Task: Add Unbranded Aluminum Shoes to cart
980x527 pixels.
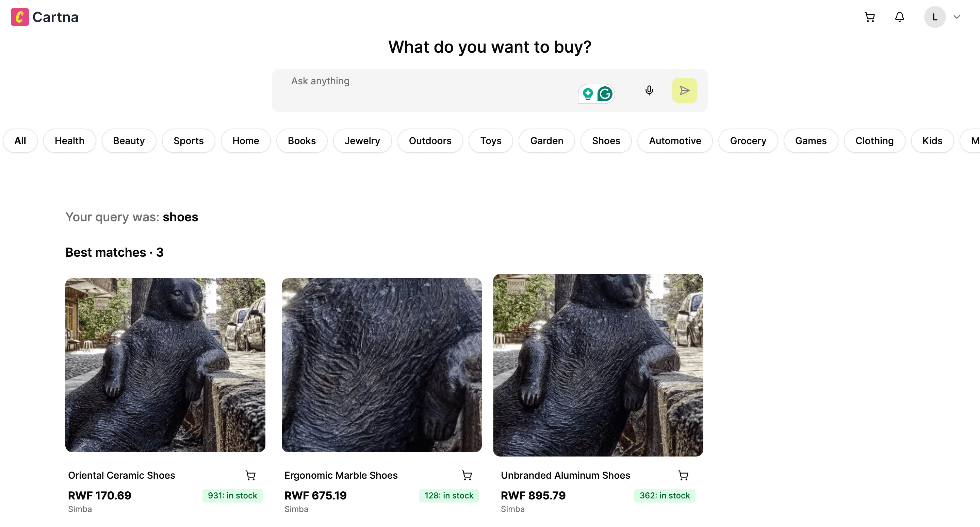Action: tap(683, 475)
